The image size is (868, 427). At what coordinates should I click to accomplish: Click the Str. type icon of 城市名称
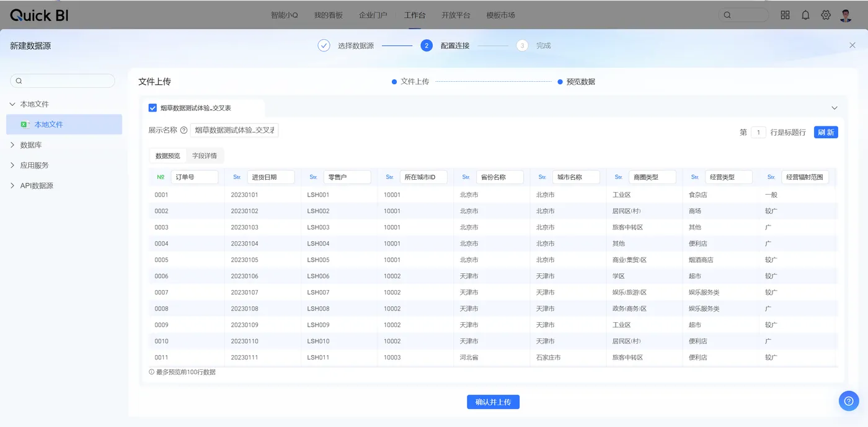(x=542, y=177)
